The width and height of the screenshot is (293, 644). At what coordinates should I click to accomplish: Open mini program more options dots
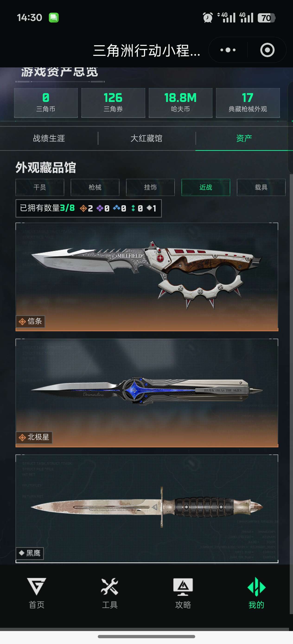coord(228,50)
